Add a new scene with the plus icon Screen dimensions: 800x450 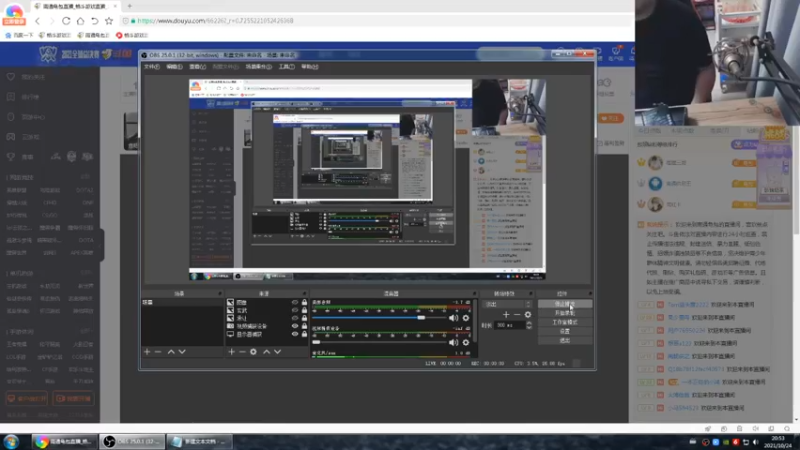pyautogui.click(x=147, y=352)
